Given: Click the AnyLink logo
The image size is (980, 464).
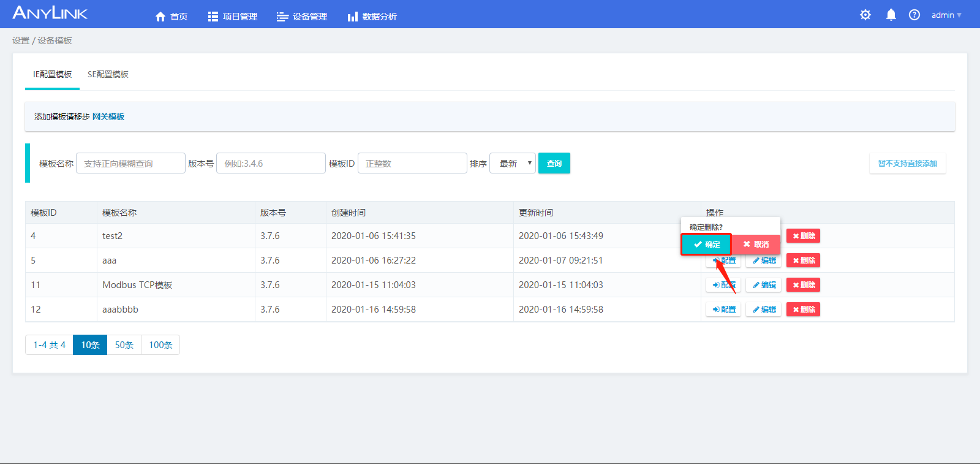Looking at the screenshot, I should [50, 13].
